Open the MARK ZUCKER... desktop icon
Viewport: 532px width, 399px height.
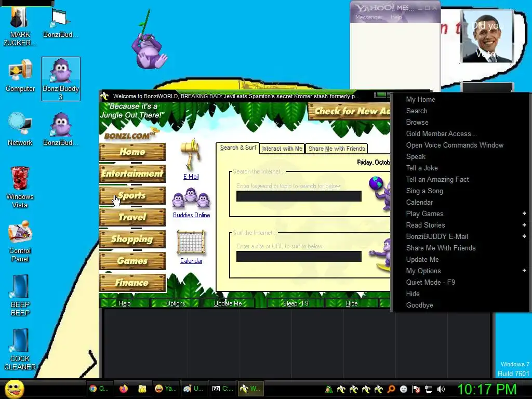pos(20,26)
